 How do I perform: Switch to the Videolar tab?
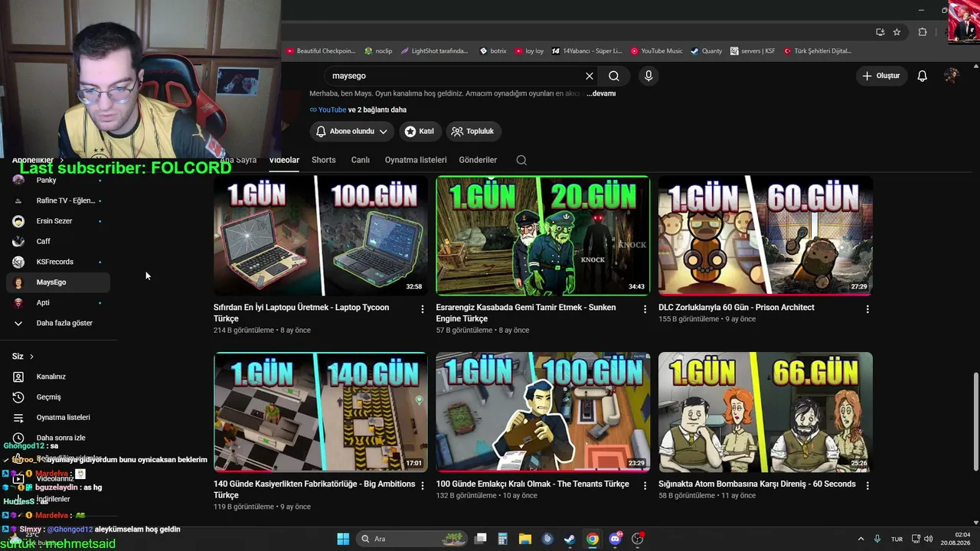[284, 160]
